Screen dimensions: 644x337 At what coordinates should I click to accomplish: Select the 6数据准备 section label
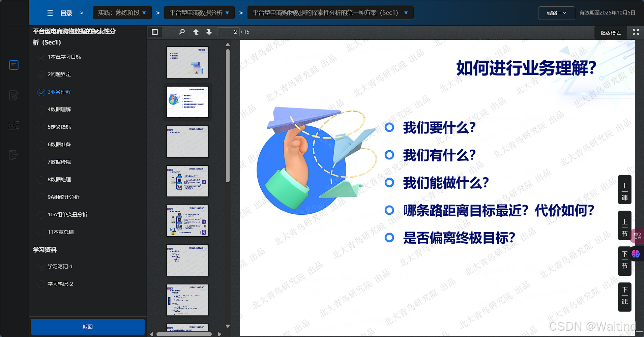(59, 144)
